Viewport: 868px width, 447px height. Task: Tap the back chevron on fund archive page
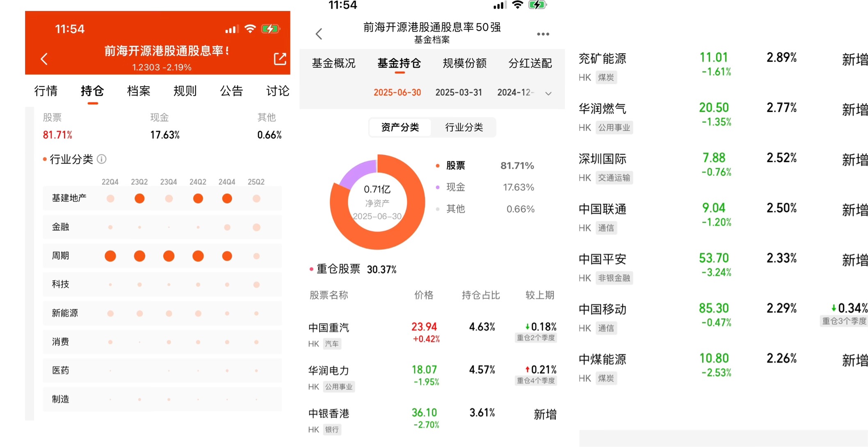tap(319, 34)
